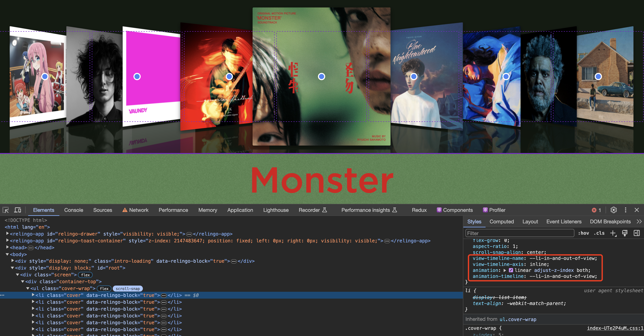
Task: Click the ellipsis beside relingo-drawer element
Action: point(189,234)
